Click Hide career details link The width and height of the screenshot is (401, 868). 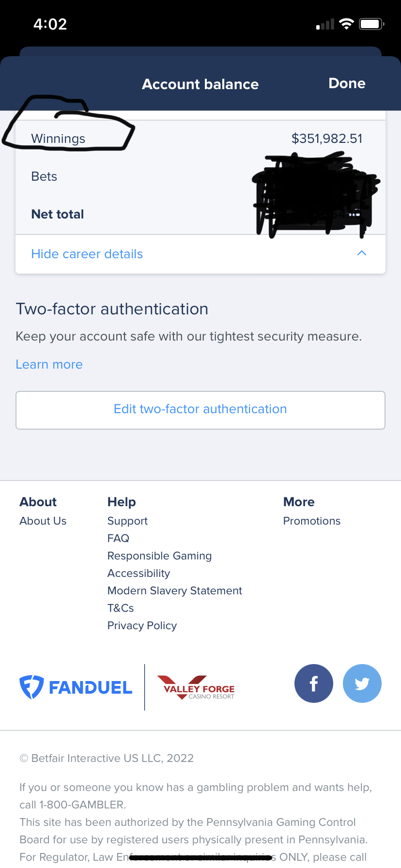pos(87,254)
